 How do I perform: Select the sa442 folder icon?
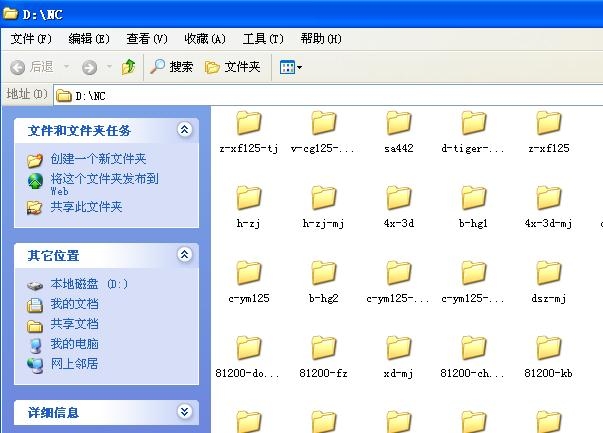[x=399, y=123]
